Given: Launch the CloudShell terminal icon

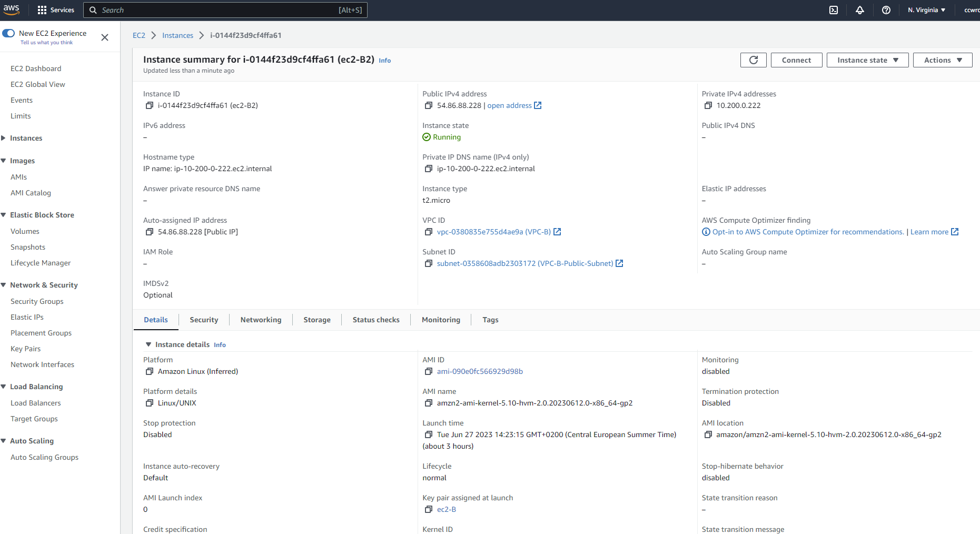Looking at the screenshot, I should click(834, 10).
